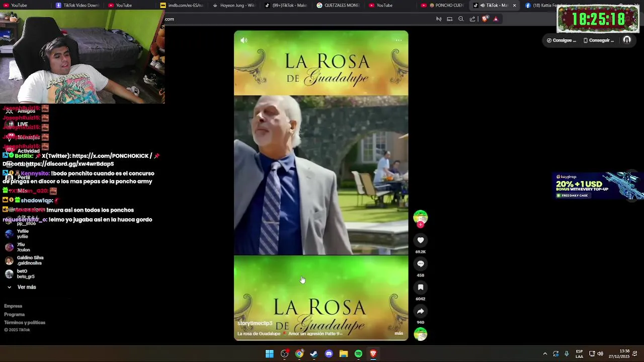This screenshot has width=644, height=362.
Task: Open profile avatar in top right
Action: (627, 40)
